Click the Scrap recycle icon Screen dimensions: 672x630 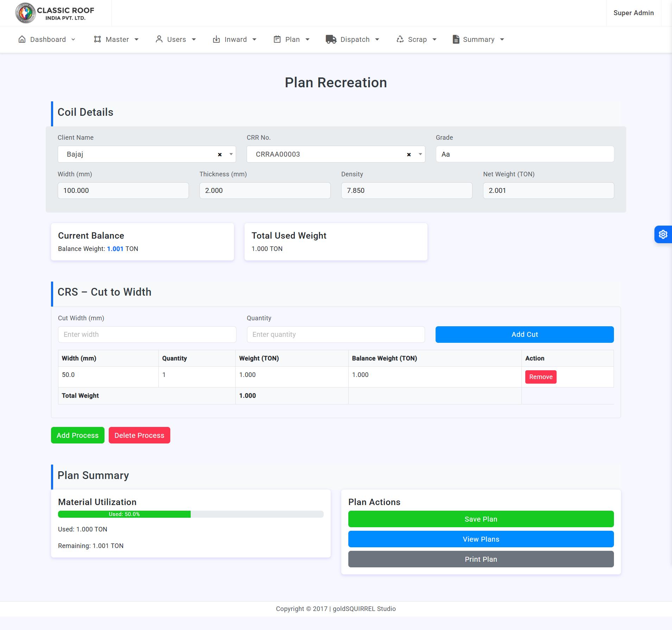click(x=400, y=39)
